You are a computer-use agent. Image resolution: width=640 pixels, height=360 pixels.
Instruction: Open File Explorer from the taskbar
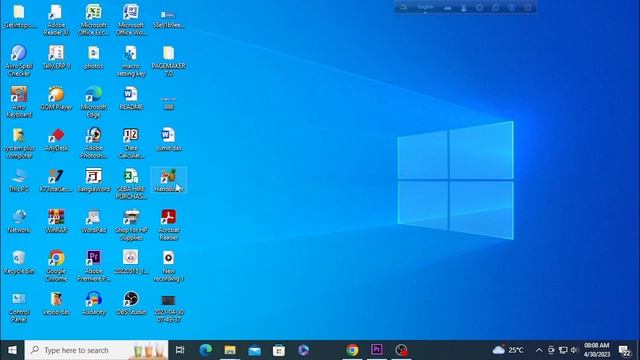point(230,350)
